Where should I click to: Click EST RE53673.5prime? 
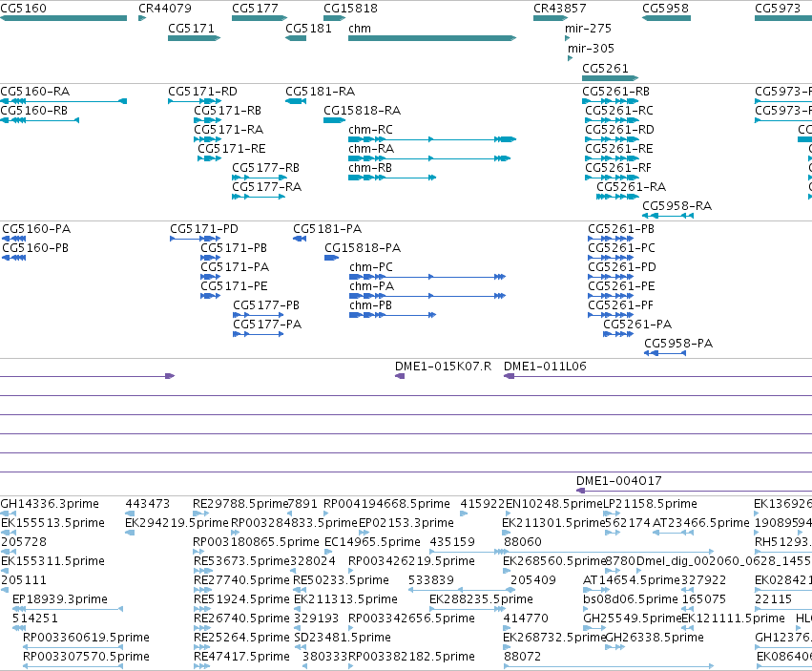pos(241,561)
